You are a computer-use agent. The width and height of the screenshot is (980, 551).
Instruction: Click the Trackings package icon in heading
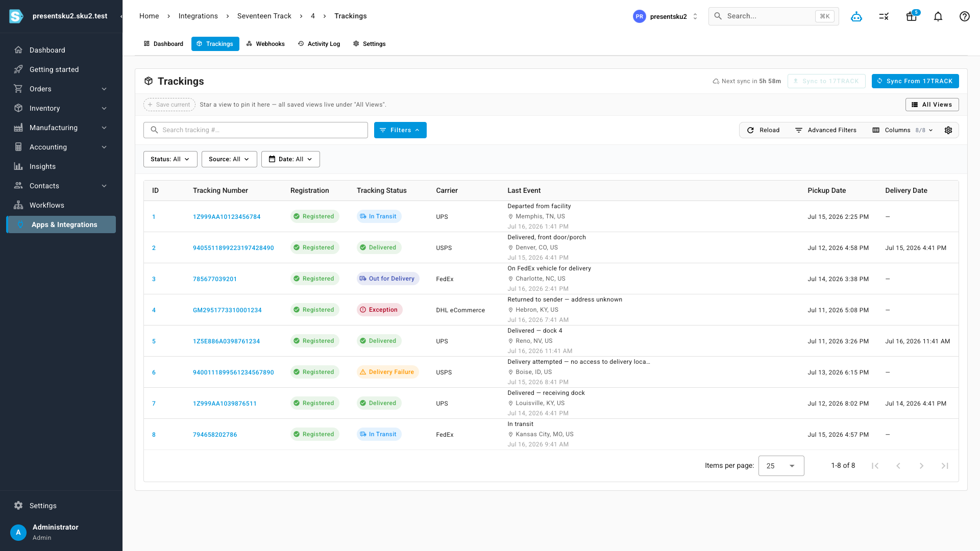[x=149, y=81]
